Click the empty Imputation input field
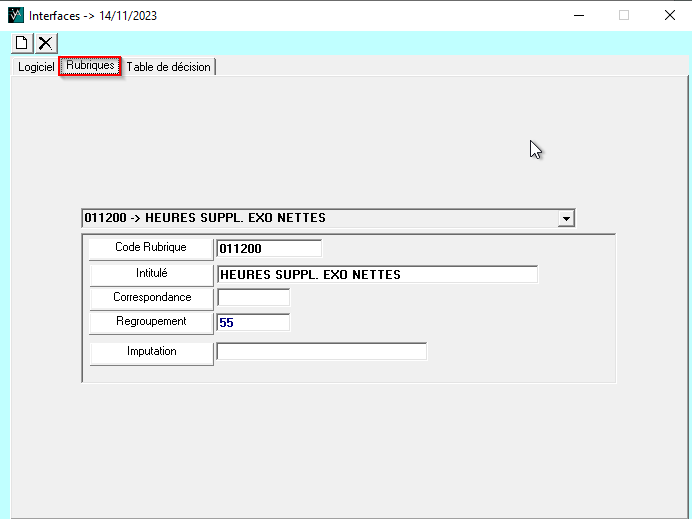 (x=321, y=351)
